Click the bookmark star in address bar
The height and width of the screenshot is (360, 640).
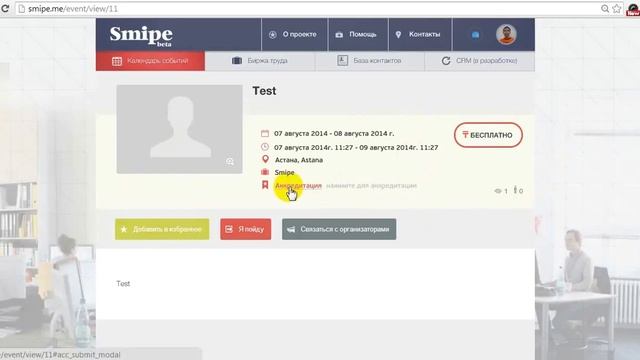pyautogui.click(x=617, y=9)
